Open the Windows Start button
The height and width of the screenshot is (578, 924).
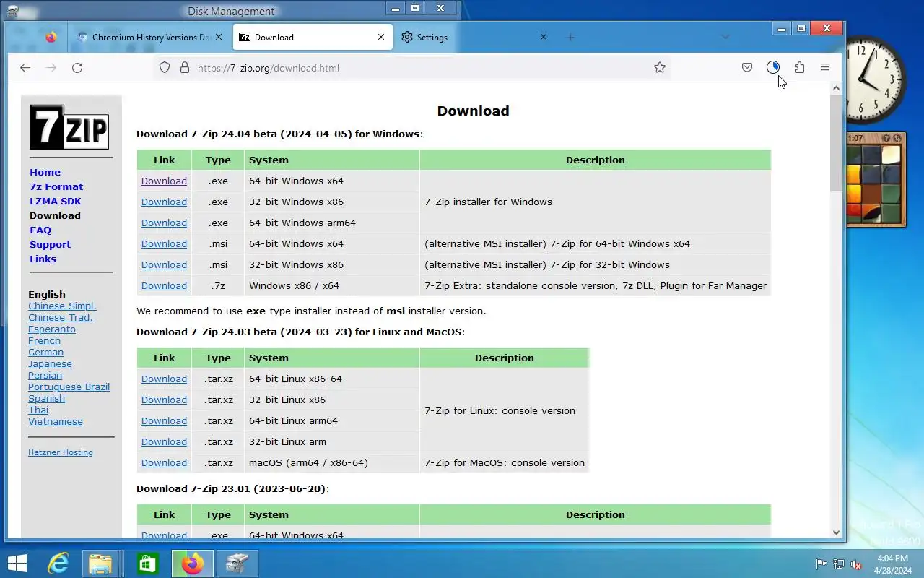click(17, 563)
